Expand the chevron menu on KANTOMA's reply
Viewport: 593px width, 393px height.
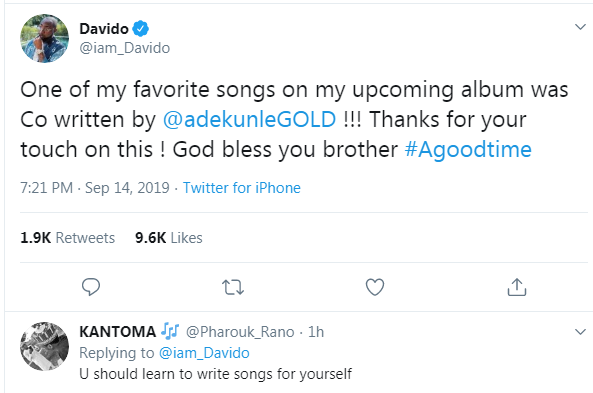580,332
